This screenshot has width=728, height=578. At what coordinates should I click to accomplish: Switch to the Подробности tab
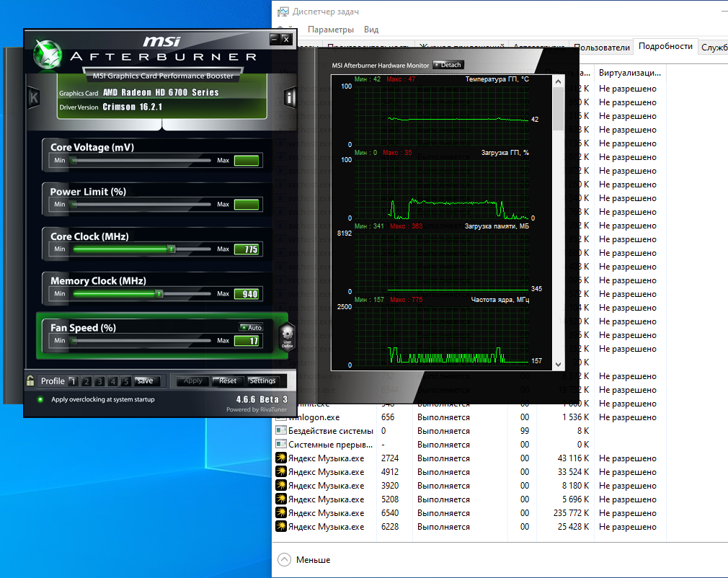pos(665,46)
